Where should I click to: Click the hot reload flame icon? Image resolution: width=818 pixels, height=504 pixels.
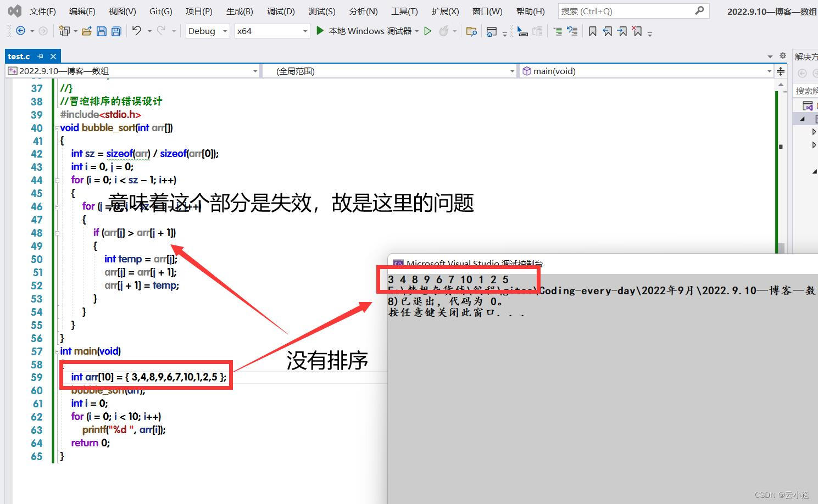point(444,31)
